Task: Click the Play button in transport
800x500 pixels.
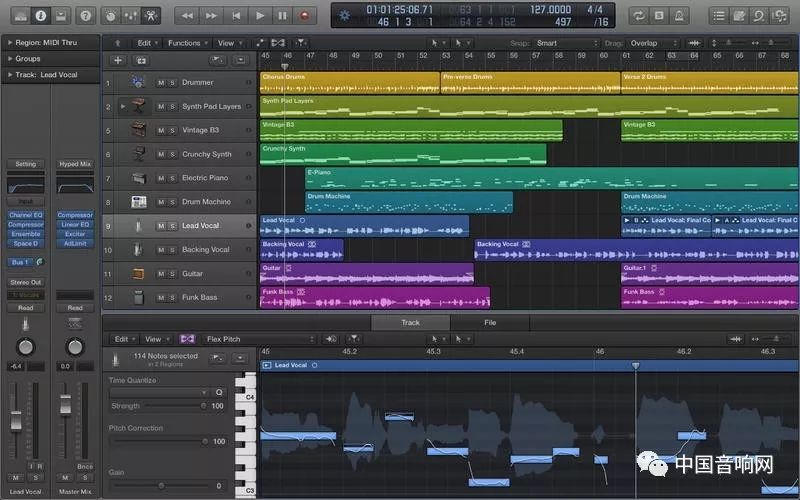Action: pos(260,15)
